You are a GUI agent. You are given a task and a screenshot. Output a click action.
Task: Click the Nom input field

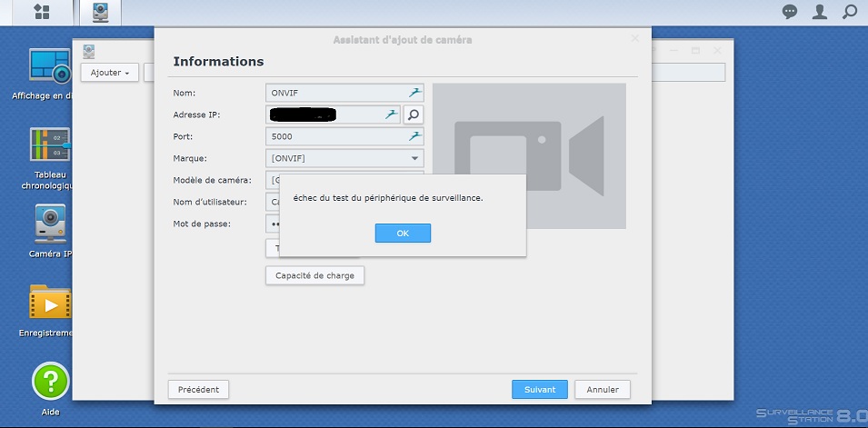coord(344,93)
